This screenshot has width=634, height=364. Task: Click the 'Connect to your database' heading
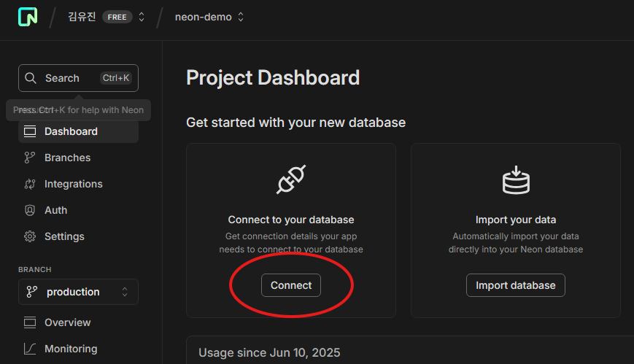(291, 220)
